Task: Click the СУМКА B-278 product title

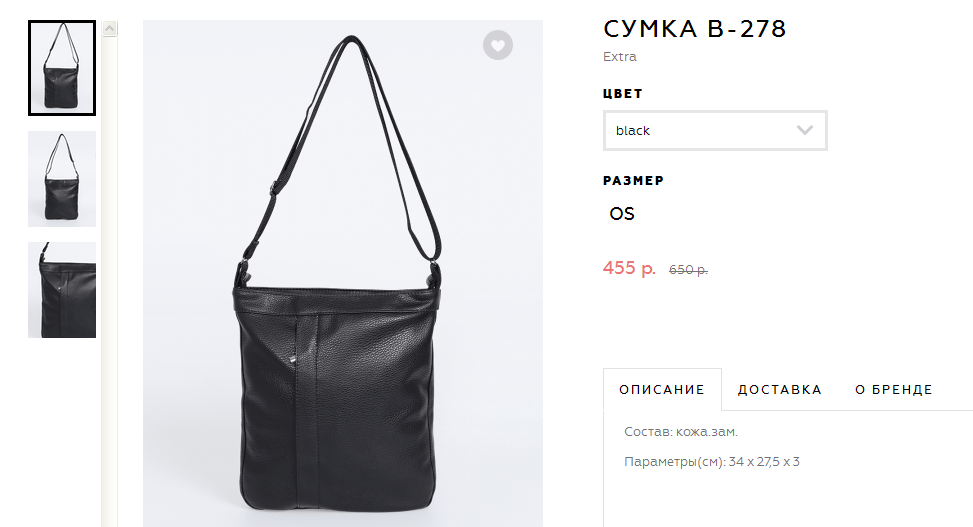Action: click(694, 29)
